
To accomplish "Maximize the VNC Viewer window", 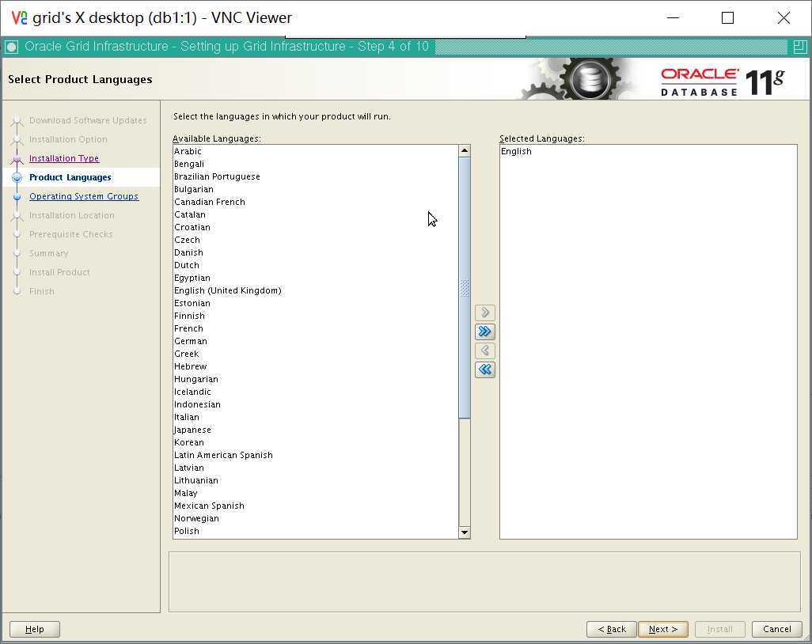I will 727,17.
